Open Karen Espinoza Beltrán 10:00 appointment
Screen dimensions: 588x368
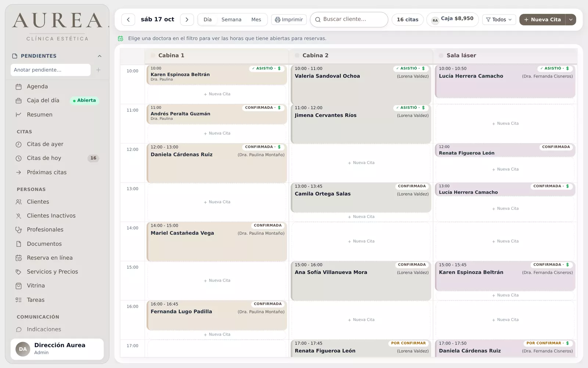pyautogui.click(x=217, y=75)
